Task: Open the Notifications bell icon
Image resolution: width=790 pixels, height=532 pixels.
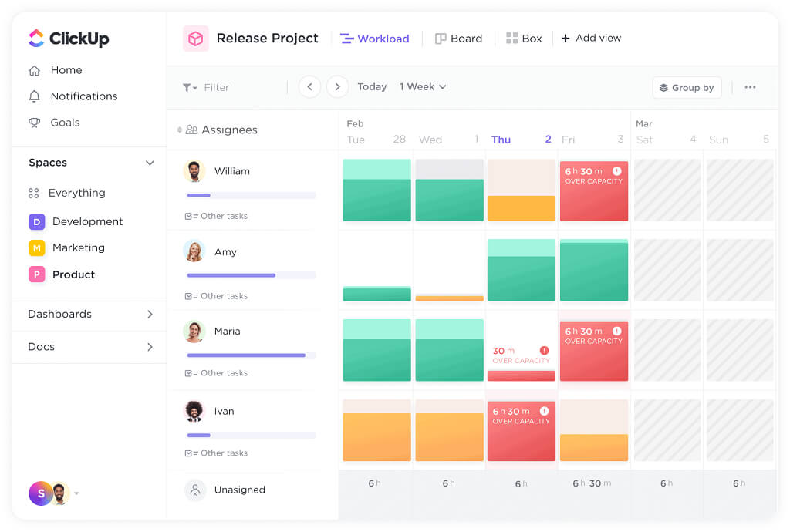Action: click(x=34, y=96)
